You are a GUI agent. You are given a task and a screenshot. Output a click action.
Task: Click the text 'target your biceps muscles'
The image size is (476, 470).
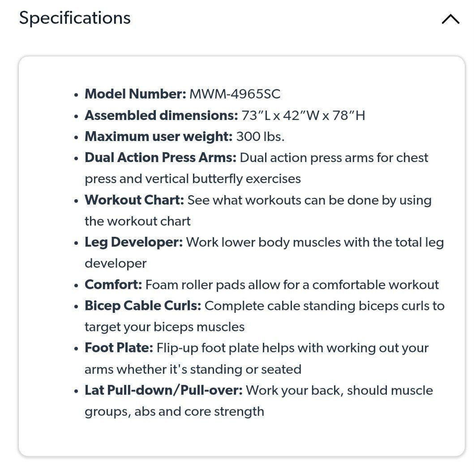click(164, 327)
